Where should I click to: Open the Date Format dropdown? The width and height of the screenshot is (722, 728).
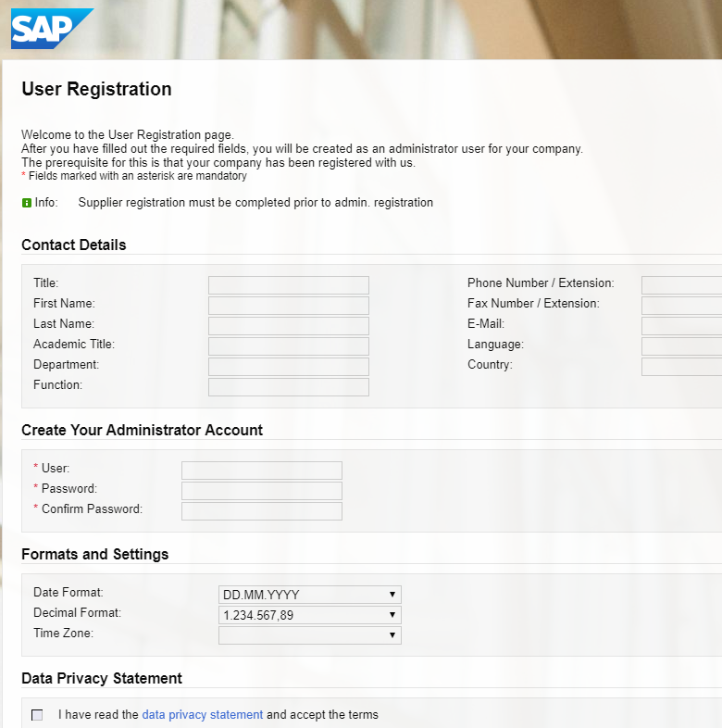[x=310, y=595]
